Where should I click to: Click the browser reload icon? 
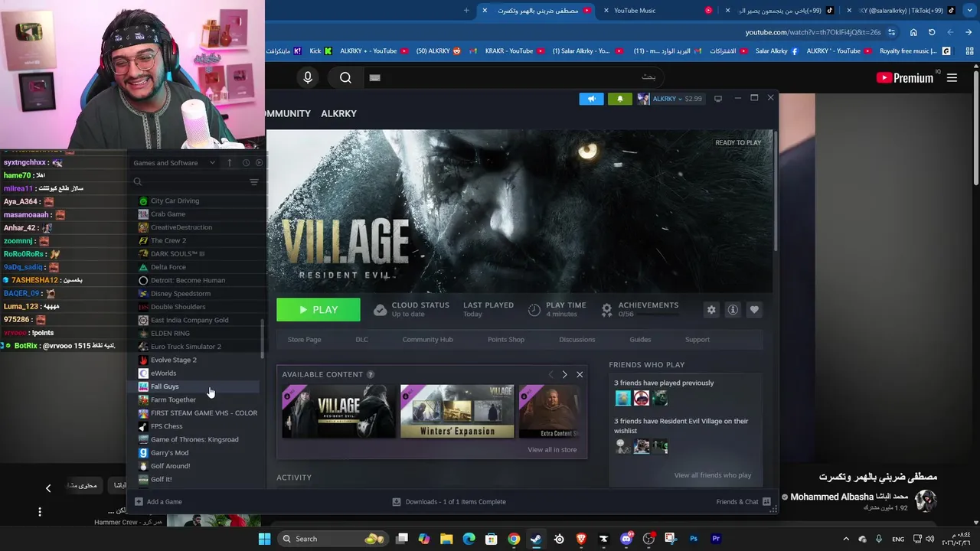[x=932, y=32]
